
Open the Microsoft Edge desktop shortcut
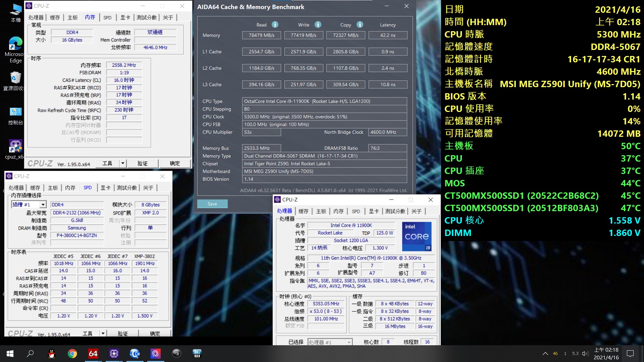(15, 50)
